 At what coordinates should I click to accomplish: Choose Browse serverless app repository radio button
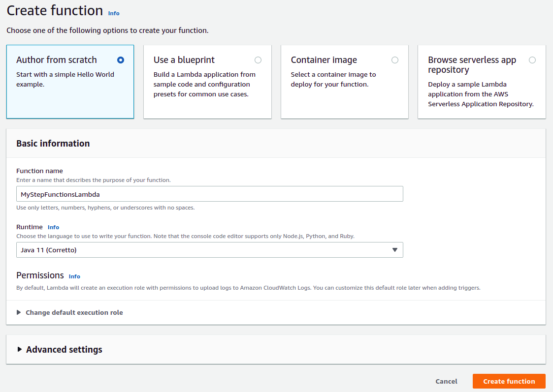(532, 60)
